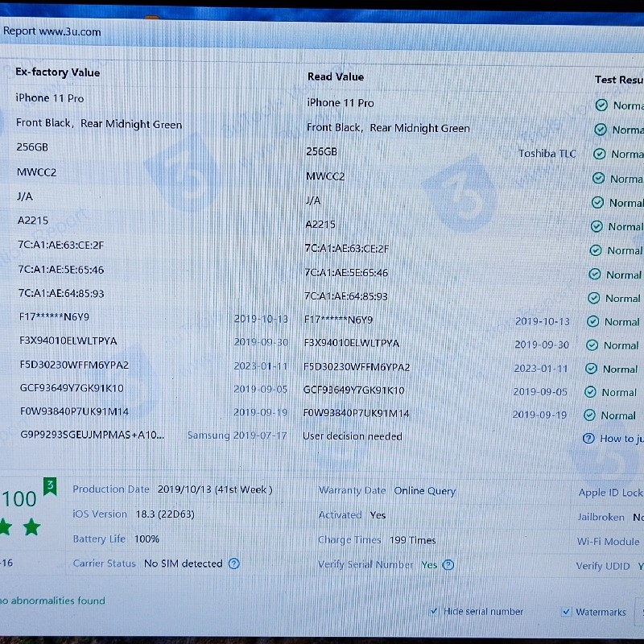Click the Verify UDID label

[602, 566]
